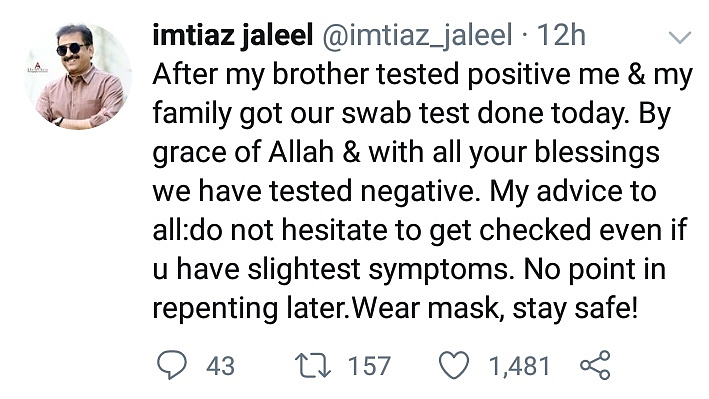The image size is (709, 399).
Task: Expand the tweet options chevron
Action: pos(680,37)
